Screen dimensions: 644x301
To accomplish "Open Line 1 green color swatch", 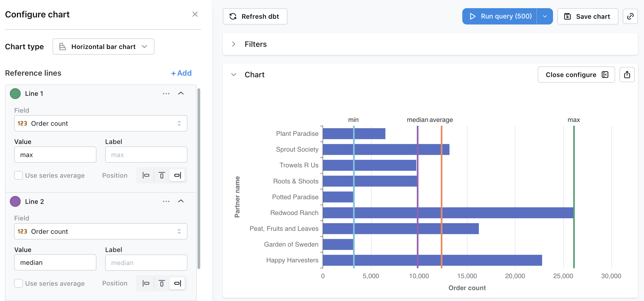I will [15, 94].
